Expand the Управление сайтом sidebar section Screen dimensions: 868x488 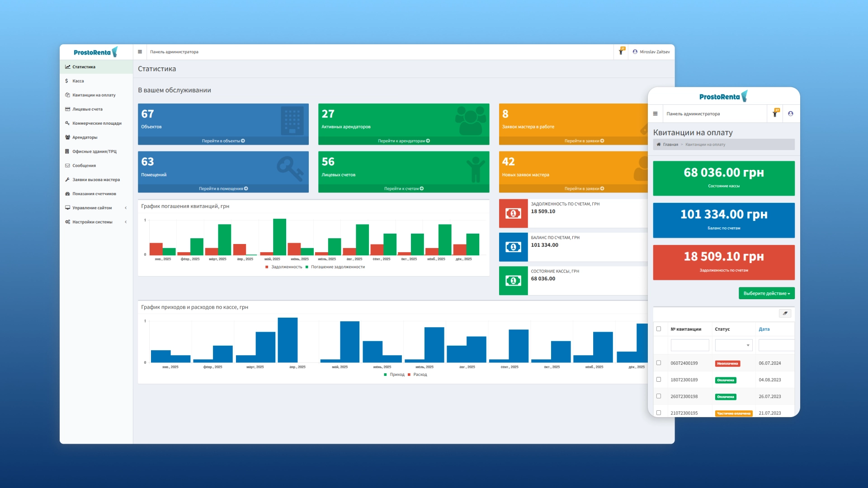pyautogui.click(x=92, y=208)
